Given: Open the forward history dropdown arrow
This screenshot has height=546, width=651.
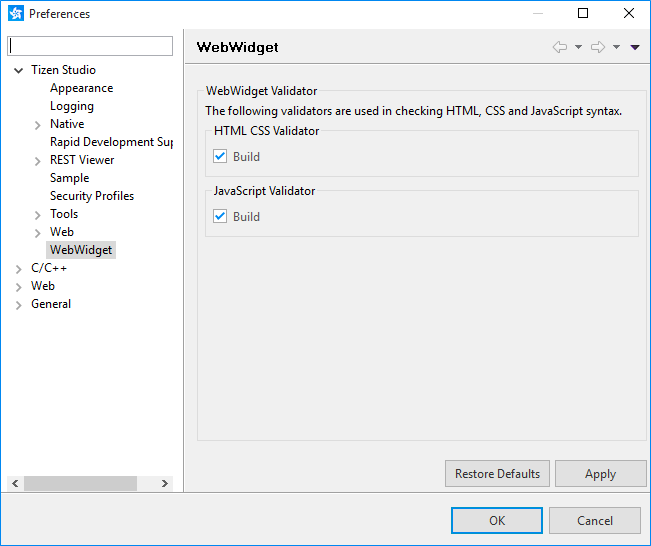Looking at the screenshot, I should pos(616,47).
